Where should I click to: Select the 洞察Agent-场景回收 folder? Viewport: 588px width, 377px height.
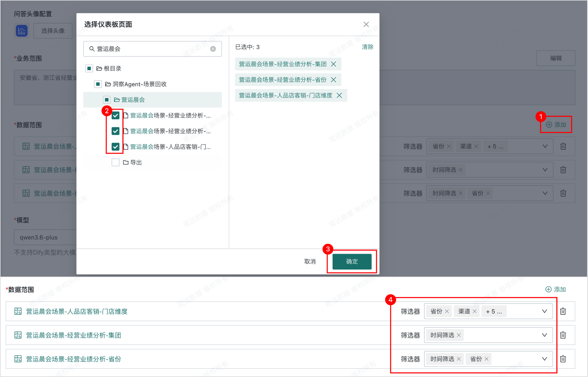click(x=136, y=84)
